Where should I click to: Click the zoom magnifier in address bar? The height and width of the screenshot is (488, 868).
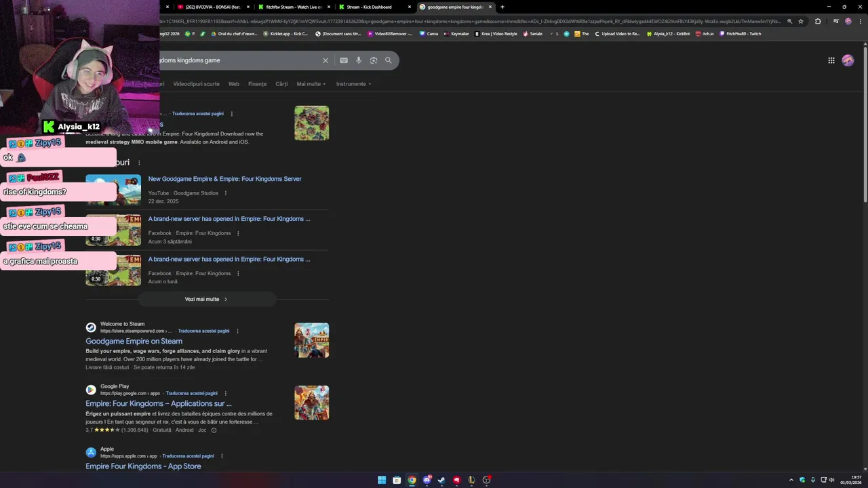[x=789, y=21]
